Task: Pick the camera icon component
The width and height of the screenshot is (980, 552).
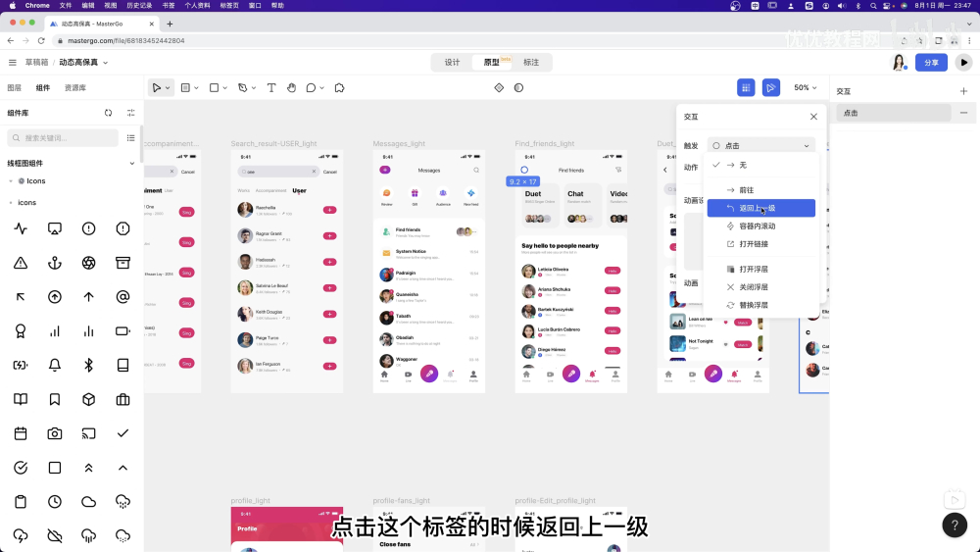Action: 55,433
